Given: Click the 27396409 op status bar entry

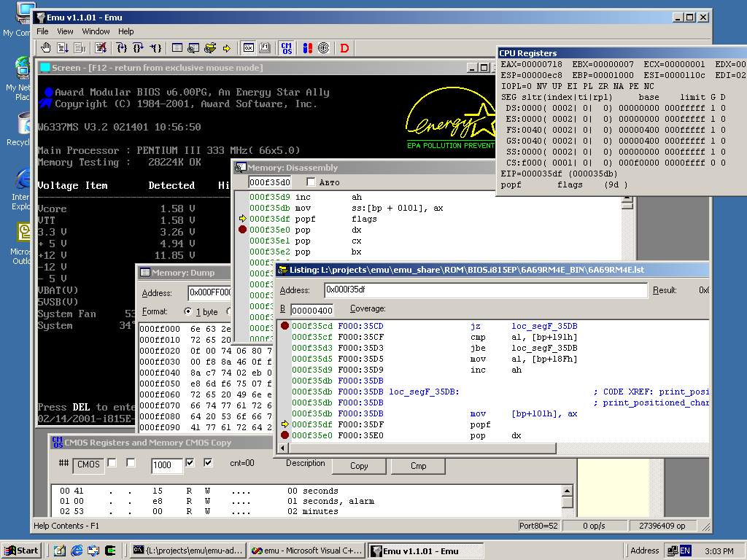Looking at the screenshot, I should tap(662, 526).
